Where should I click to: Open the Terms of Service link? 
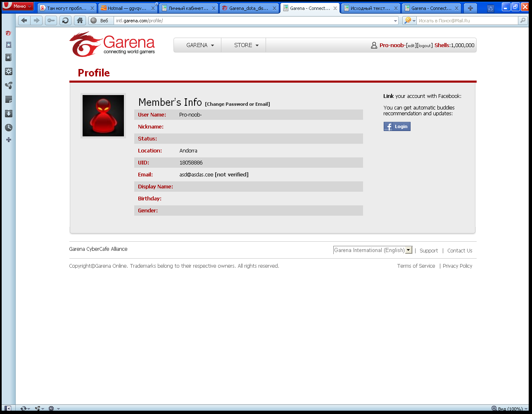click(x=416, y=266)
